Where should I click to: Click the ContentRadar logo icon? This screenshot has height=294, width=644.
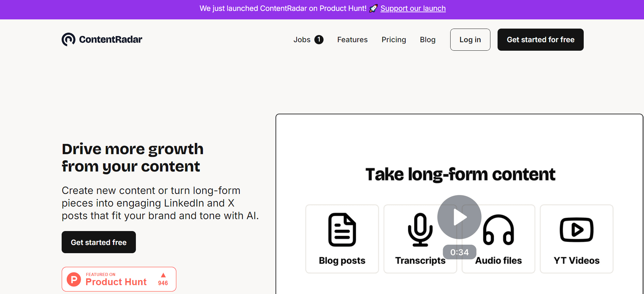tap(69, 39)
